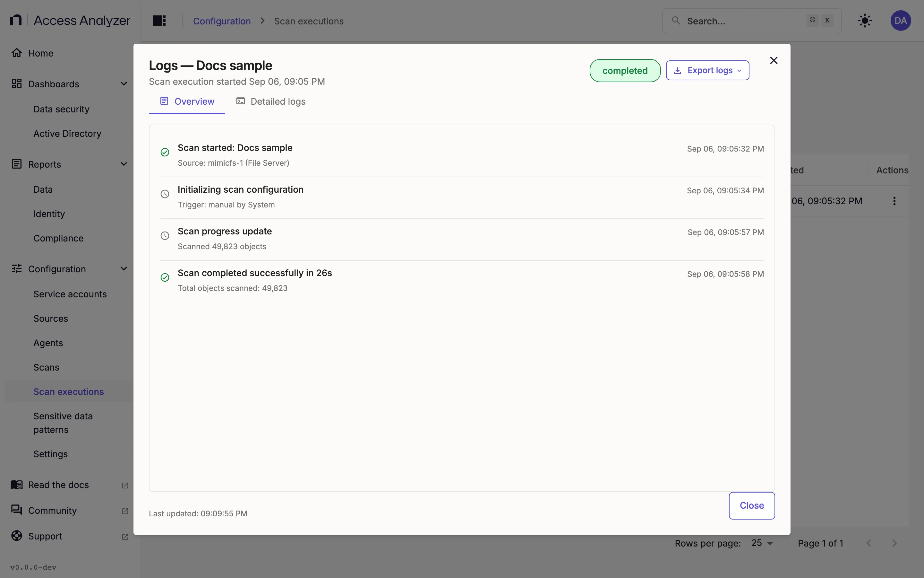Click 'Trigger: manual by System' text
The height and width of the screenshot is (578, 924).
[x=226, y=205]
